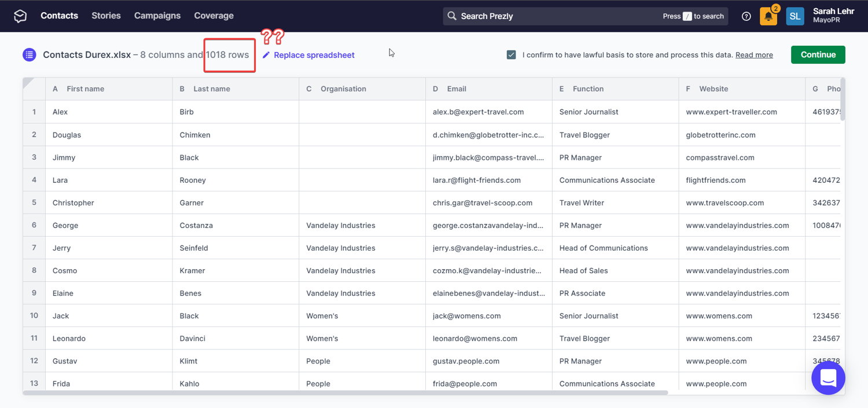Click the jimmy.black@compass-travel email cell
868x408 pixels.
(x=489, y=157)
